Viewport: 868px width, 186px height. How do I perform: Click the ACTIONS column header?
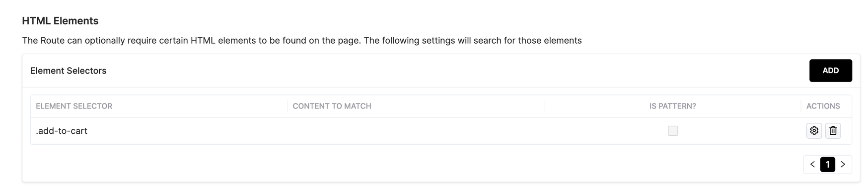(x=823, y=106)
